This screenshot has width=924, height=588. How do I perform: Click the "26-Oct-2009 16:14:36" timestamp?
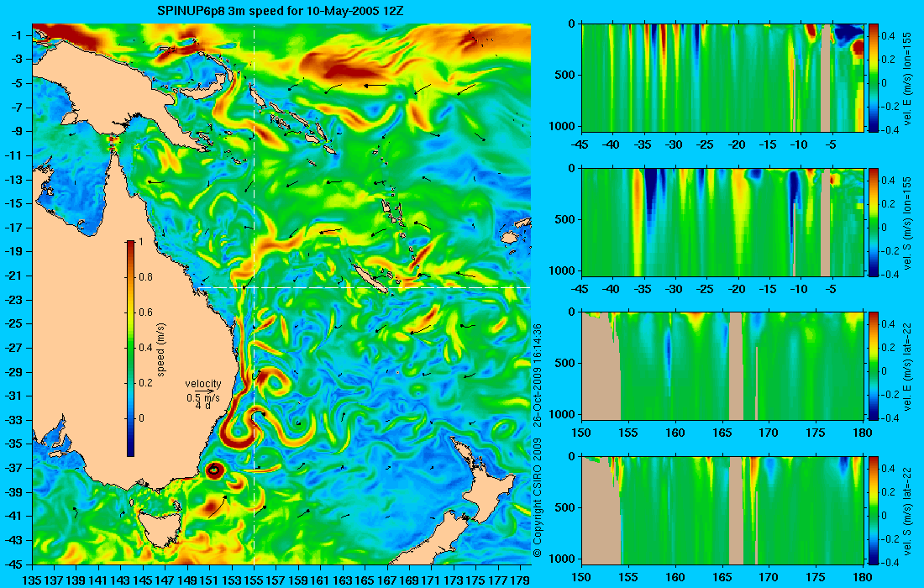tap(537, 374)
